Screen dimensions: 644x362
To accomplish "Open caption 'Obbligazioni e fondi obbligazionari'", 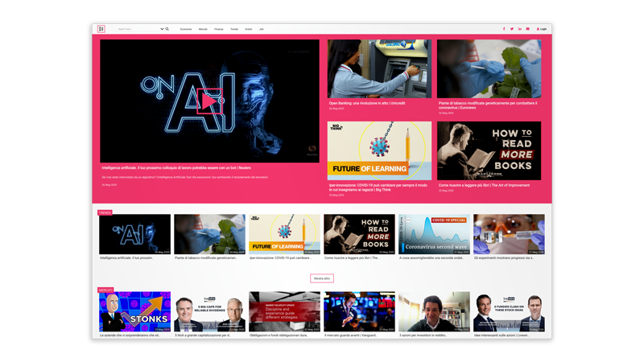I will click(279, 335).
